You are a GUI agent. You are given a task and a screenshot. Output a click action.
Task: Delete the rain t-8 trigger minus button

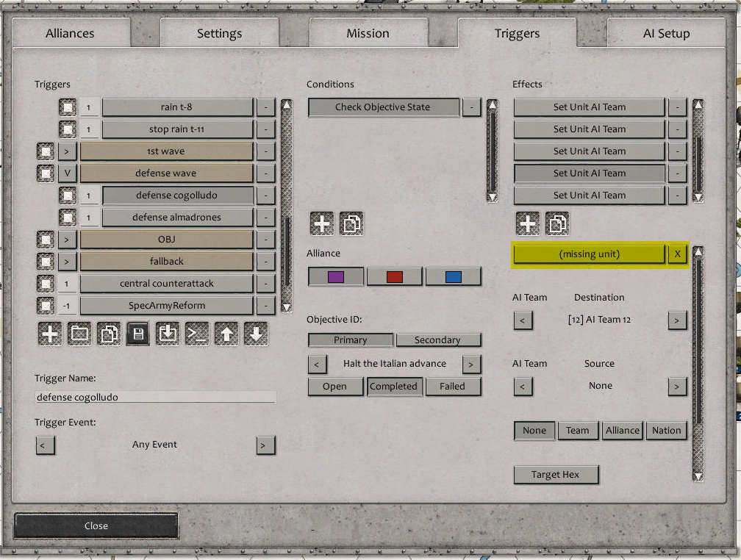pyautogui.click(x=266, y=107)
